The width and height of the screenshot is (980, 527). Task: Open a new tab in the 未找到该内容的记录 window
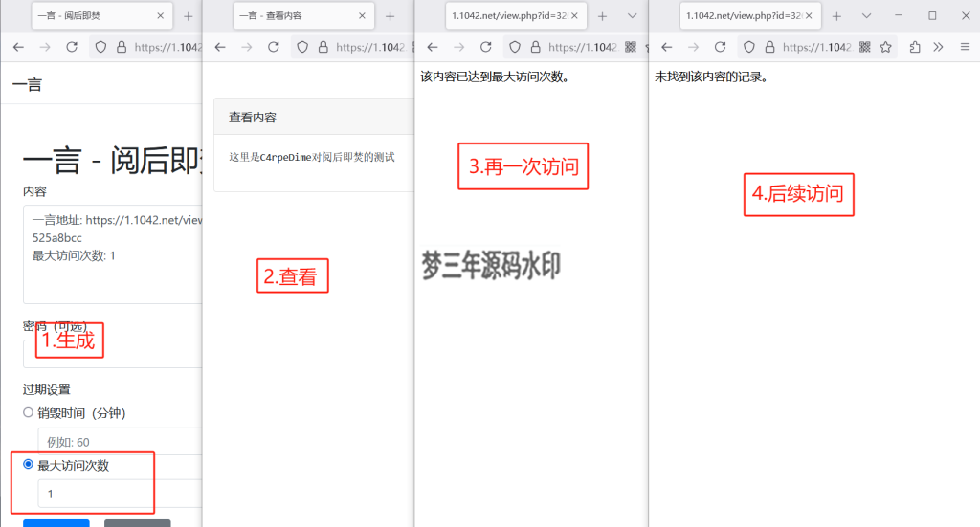(836, 16)
